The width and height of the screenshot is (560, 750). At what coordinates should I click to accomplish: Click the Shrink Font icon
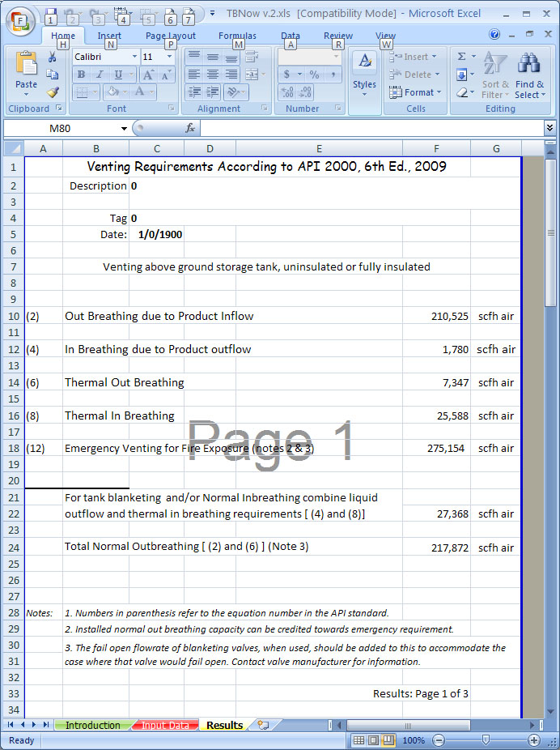pyautogui.click(x=166, y=75)
